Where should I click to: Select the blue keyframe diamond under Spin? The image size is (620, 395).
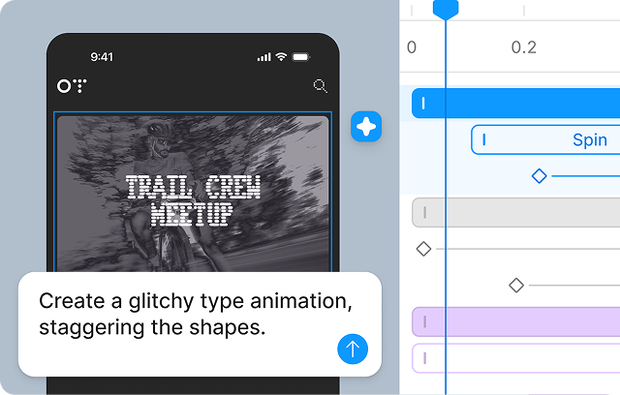[539, 176]
